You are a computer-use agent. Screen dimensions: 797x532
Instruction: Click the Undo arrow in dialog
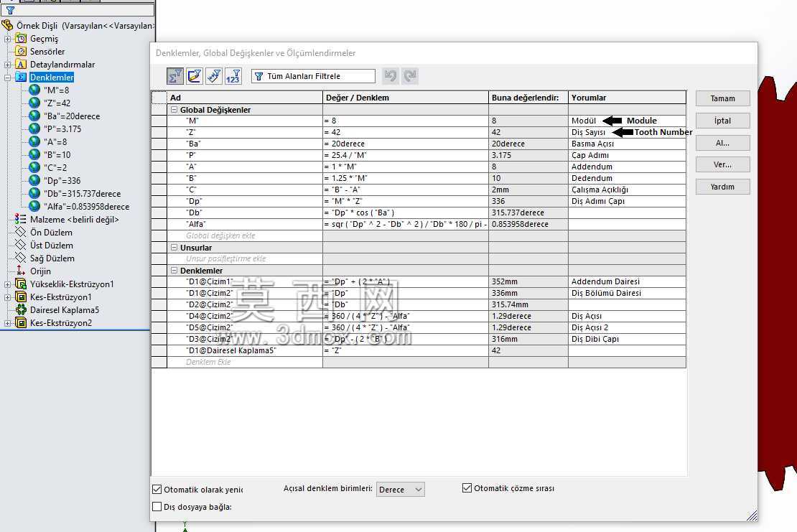point(391,76)
